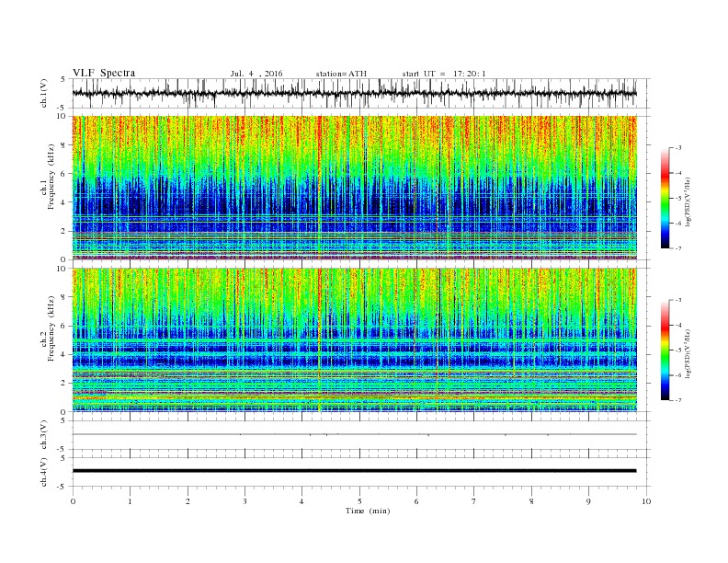Click the time axis tick label "4"
The image size is (728, 563).
click(x=301, y=501)
